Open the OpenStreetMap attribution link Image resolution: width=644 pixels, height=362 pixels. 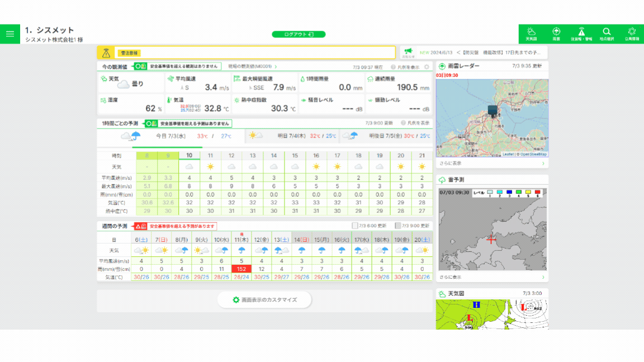(533, 154)
